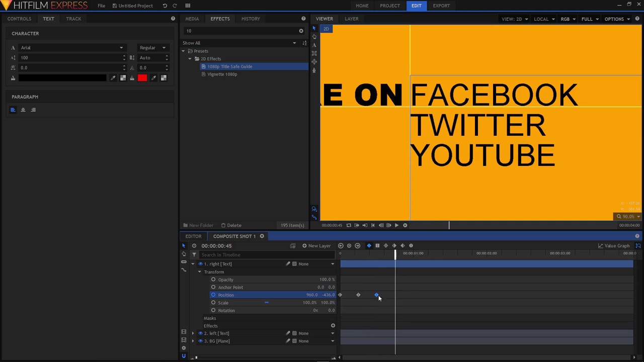Hide the left [Text] layer

point(200,333)
